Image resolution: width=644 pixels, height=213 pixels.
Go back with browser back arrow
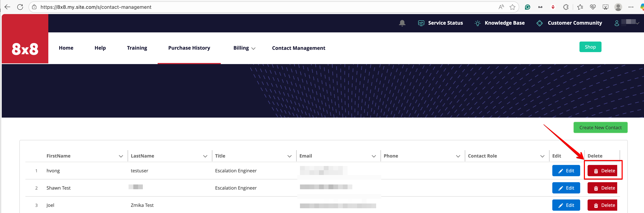click(x=8, y=7)
